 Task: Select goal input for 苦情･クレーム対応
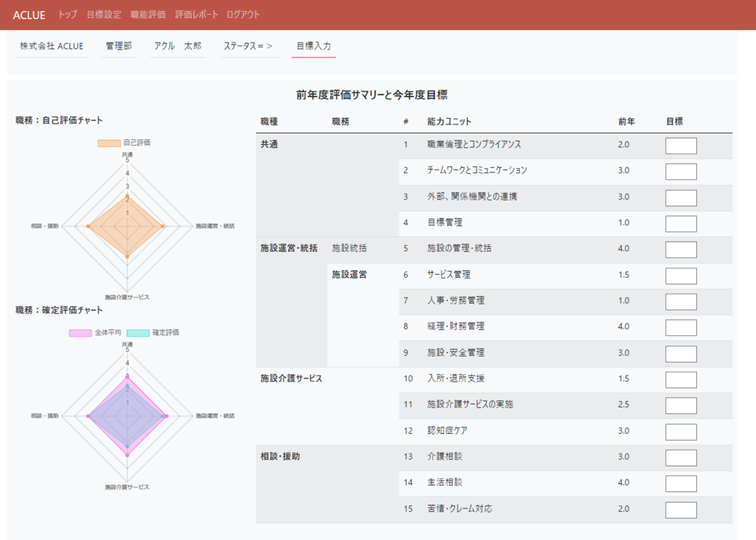(680, 509)
